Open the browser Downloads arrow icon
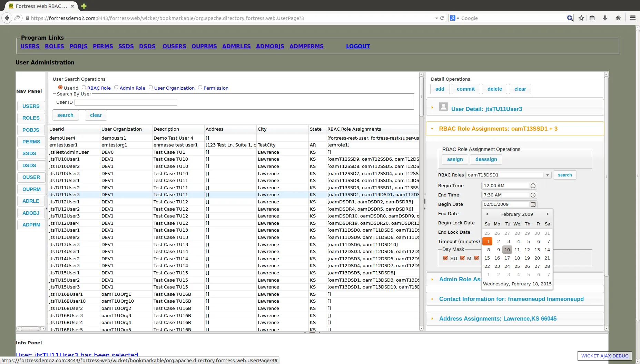This screenshot has height=364, width=640. 605,18
